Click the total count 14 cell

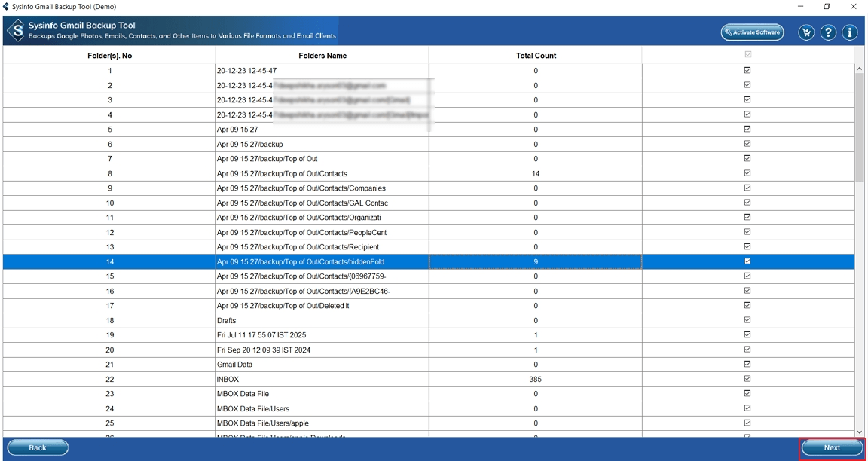coord(535,173)
